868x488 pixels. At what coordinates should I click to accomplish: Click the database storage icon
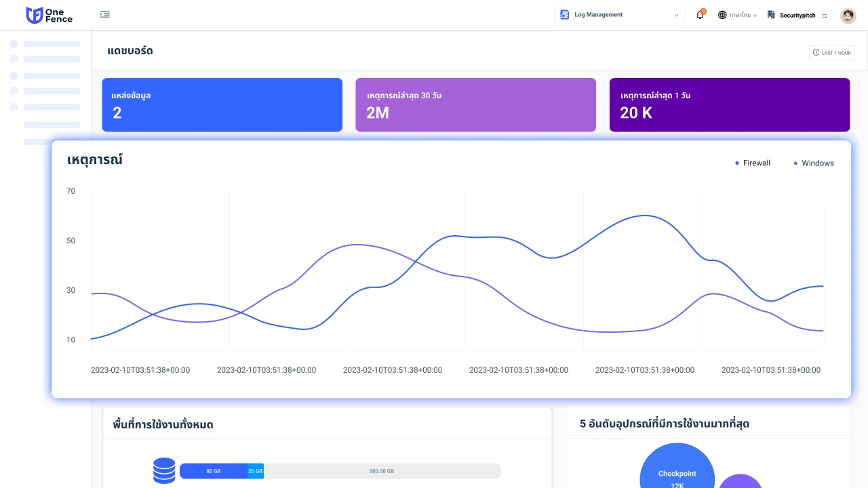point(164,470)
